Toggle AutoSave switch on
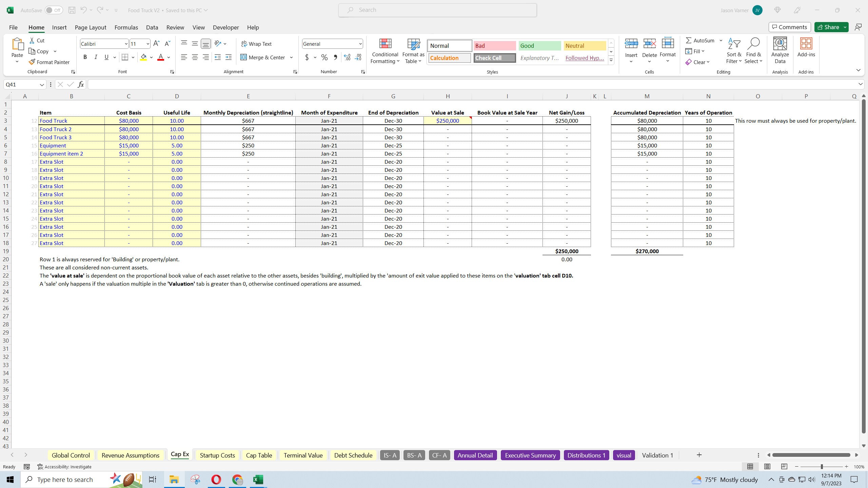 [x=54, y=10]
